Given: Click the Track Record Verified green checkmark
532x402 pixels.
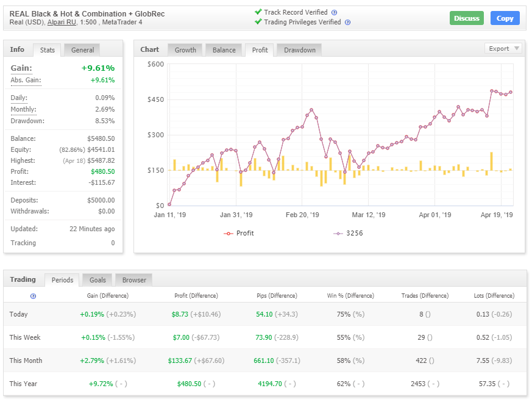Looking at the screenshot, I should point(258,12).
